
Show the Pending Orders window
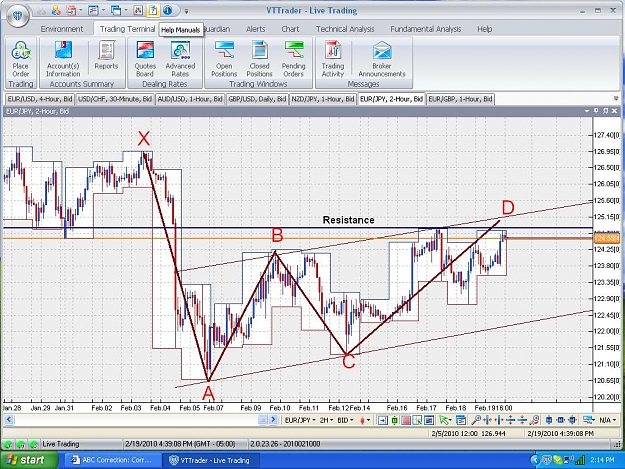[293, 59]
